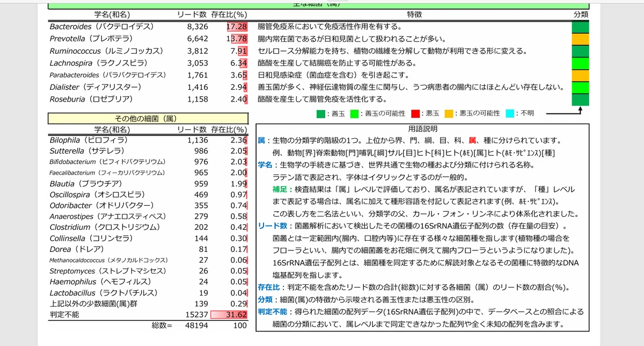The height and width of the screenshot is (346, 644).
Task: Click the blue 判定不能 glossary term
Action: 273,312
